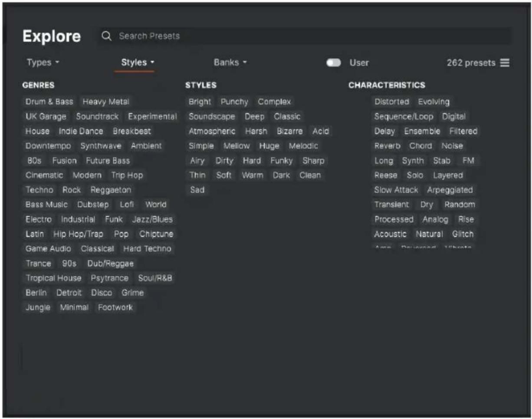Image resolution: width=532 pixels, height=419 pixels.
Task: Pick the Jazz/Blues genre tag
Action: tap(152, 219)
